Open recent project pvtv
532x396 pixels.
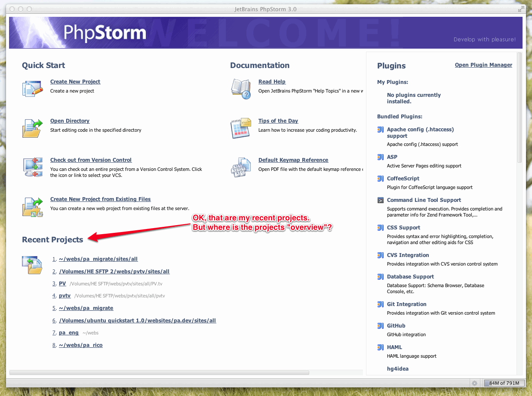[x=65, y=296]
